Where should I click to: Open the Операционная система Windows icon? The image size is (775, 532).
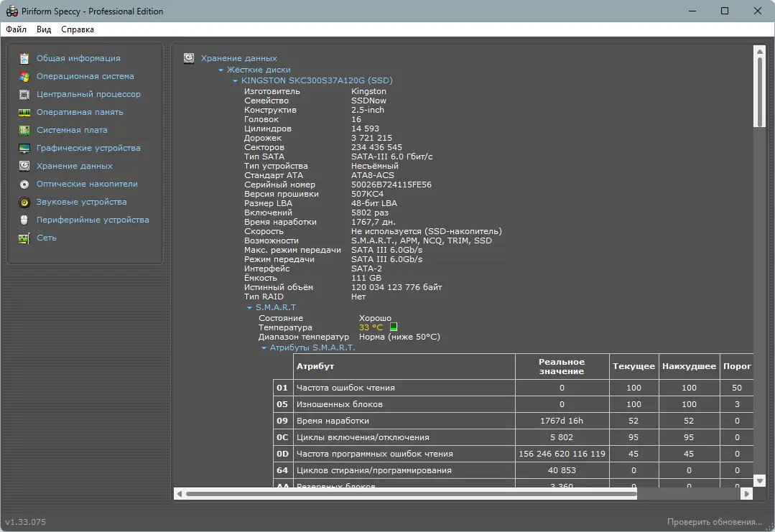[24, 76]
